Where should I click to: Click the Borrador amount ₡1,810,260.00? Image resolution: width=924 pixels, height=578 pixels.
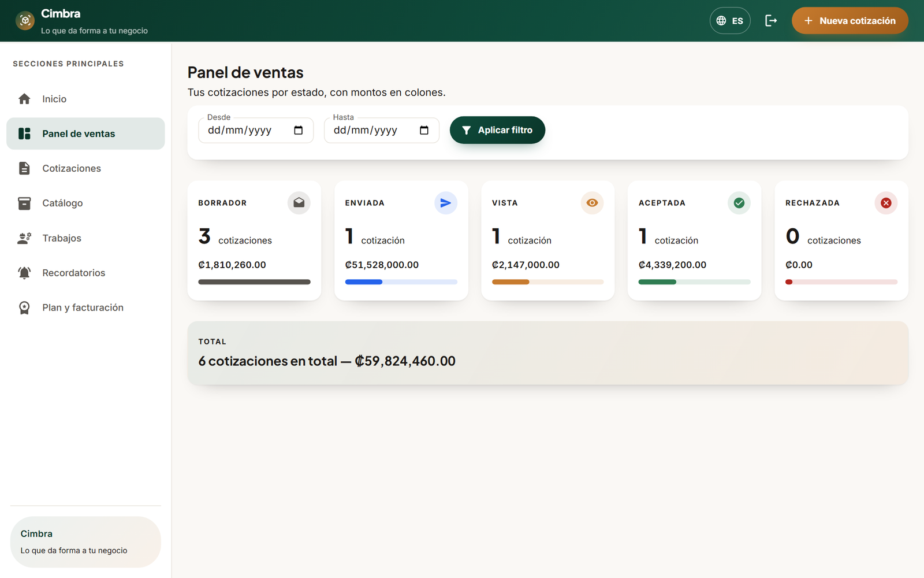[232, 265]
